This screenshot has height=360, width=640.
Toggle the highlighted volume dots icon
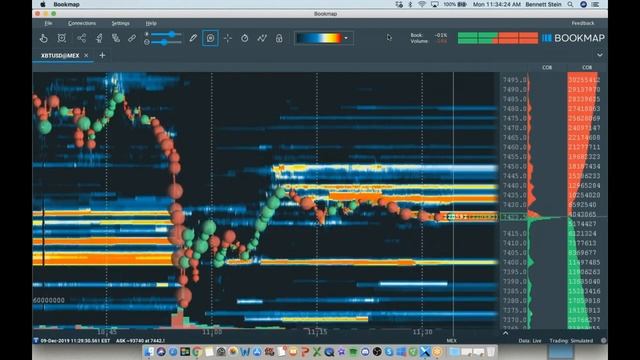210,38
